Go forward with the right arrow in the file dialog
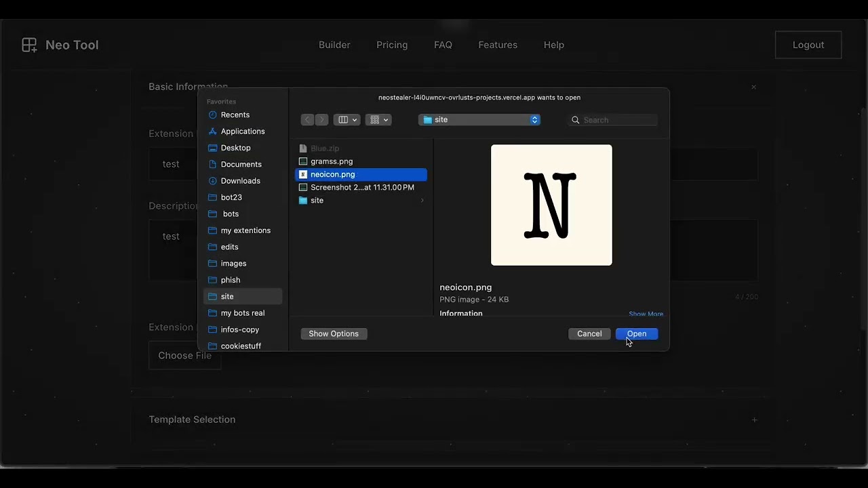This screenshot has height=488, width=868. tap(321, 120)
